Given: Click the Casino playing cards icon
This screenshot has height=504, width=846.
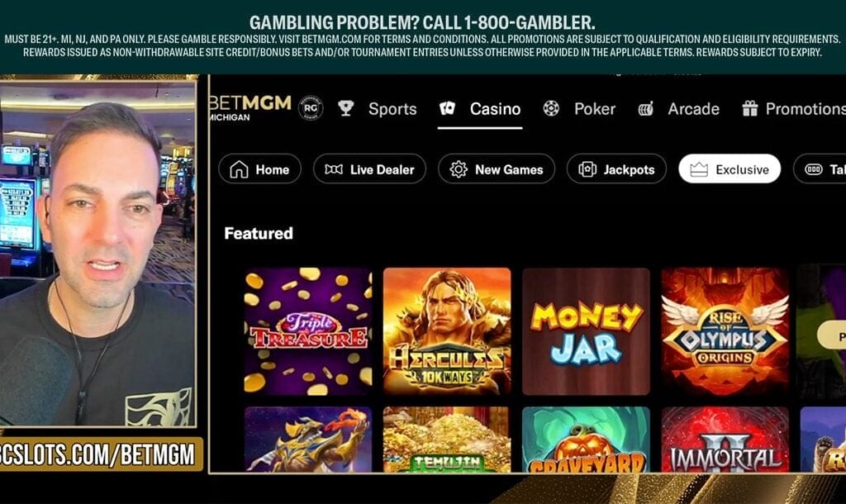Looking at the screenshot, I should pos(447,108).
